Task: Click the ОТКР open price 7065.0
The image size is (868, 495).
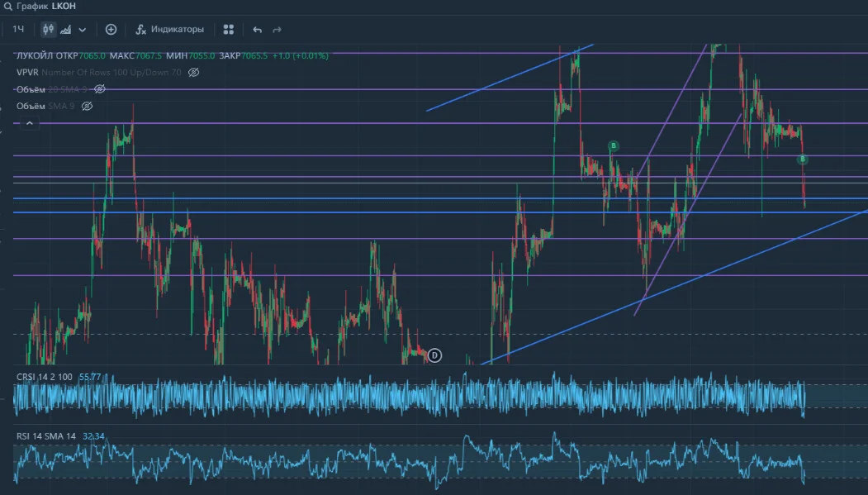Action: click(92, 56)
